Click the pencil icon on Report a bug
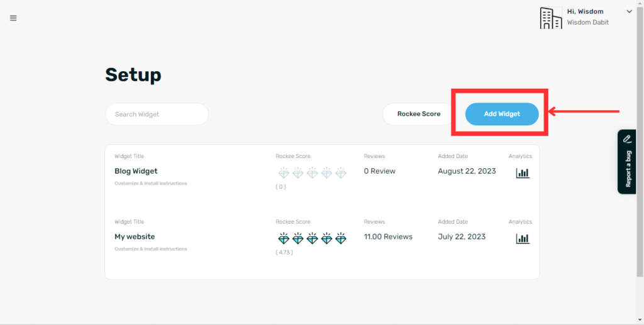Screen dimensions: 644x325 pos(627,139)
